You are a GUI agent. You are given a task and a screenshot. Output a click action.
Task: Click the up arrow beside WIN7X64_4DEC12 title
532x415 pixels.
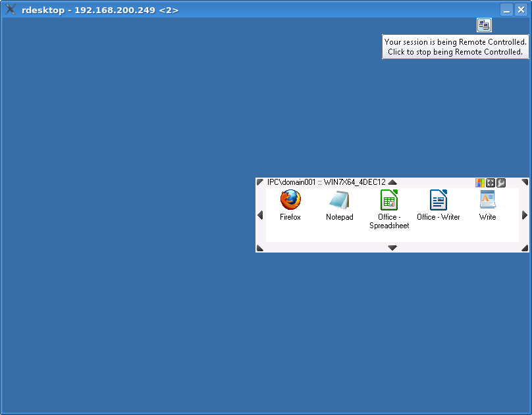pos(392,183)
